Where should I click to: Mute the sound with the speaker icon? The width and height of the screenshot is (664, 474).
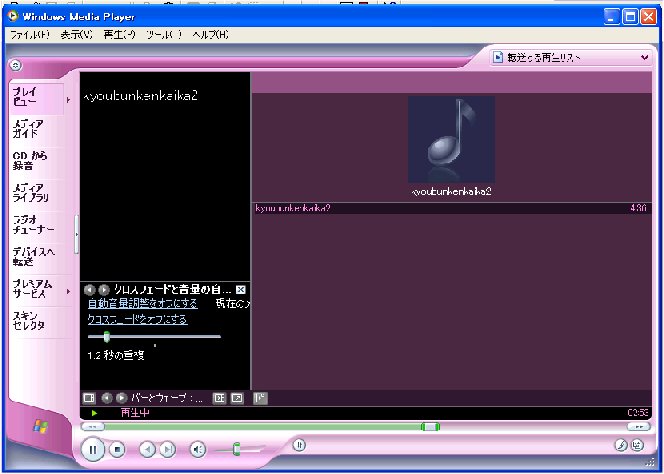[197, 449]
